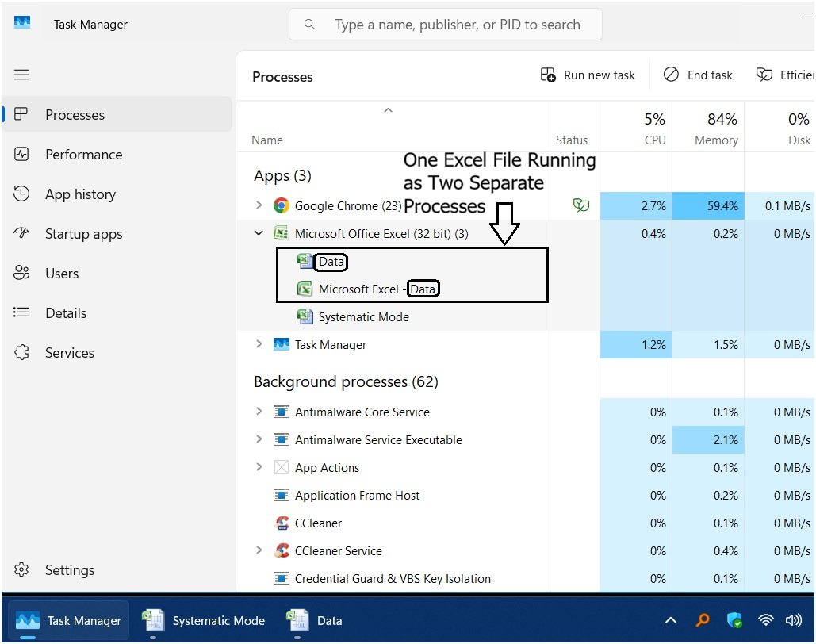Open Task Manager Settings
Viewport: 816px width, 644px height.
(117, 569)
